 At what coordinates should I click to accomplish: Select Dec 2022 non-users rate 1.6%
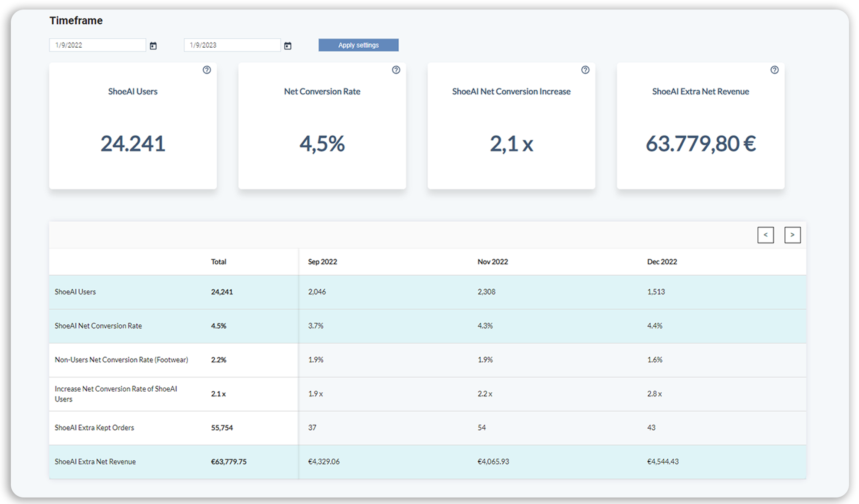tap(655, 360)
